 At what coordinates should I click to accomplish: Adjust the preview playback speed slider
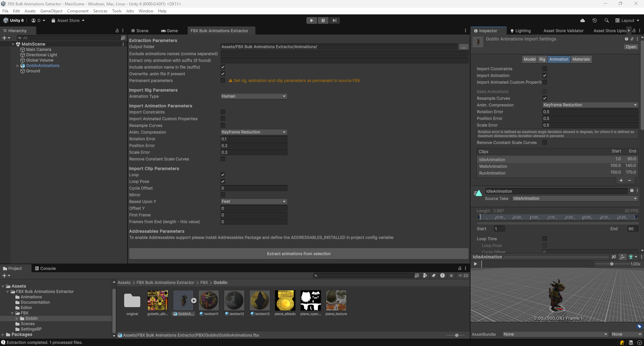(611, 264)
